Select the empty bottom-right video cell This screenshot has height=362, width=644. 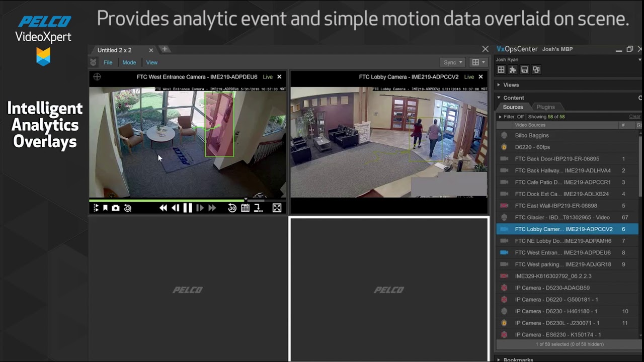tap(389, 289)
